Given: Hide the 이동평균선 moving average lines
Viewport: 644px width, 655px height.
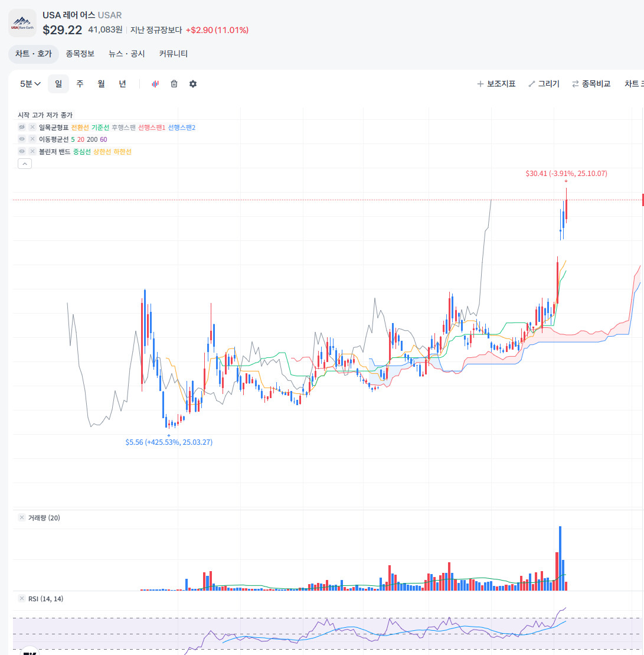Looking at the screenshot, I should pyautogui.click(x=22, y=139).
